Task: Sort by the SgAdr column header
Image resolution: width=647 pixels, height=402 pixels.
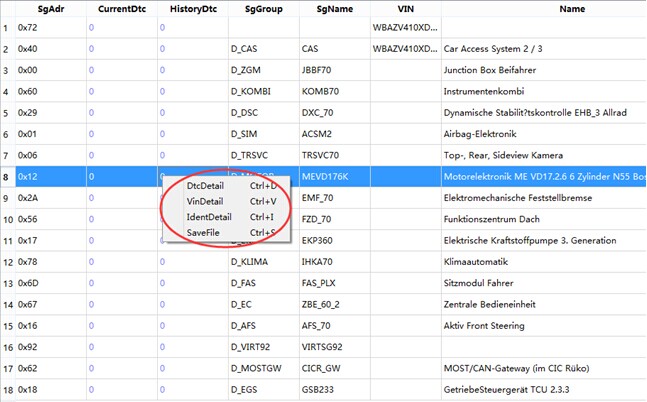Action: (x=51, y=9)
